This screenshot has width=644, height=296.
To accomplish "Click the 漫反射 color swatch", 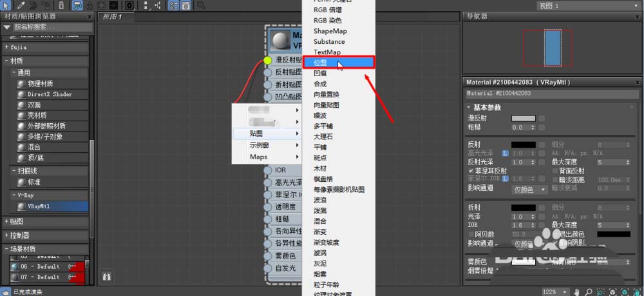I will [523, 119].
